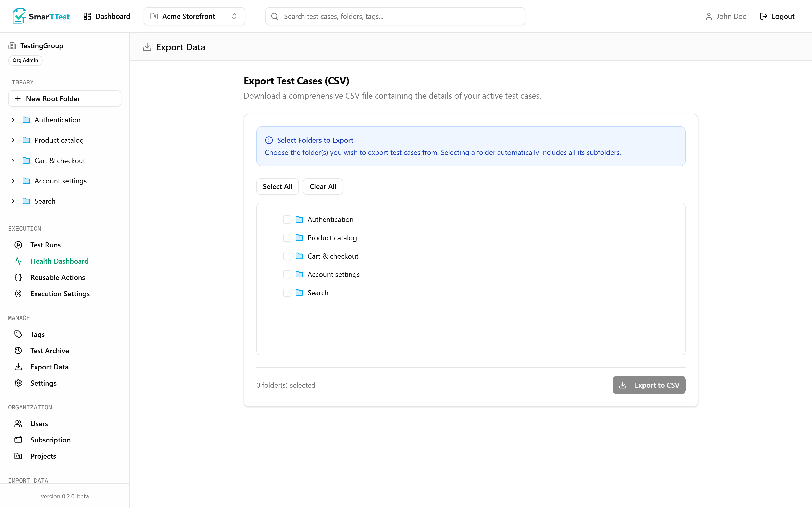Click the info icon beside Select Folders to Export

click(269, 140)
